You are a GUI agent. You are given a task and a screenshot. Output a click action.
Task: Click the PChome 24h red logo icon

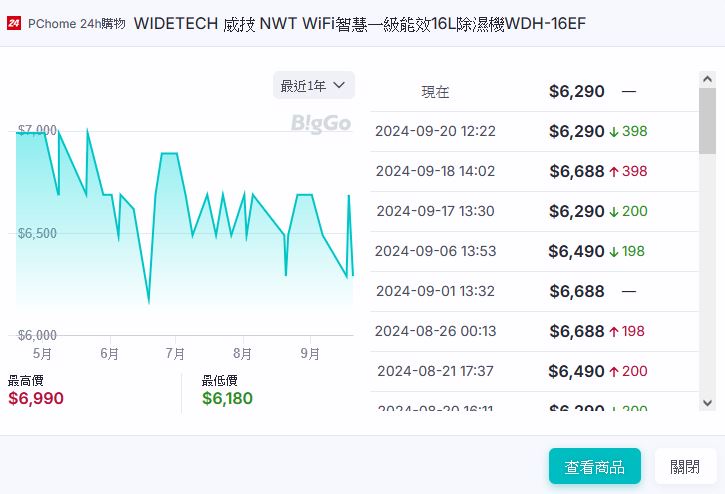14,23
